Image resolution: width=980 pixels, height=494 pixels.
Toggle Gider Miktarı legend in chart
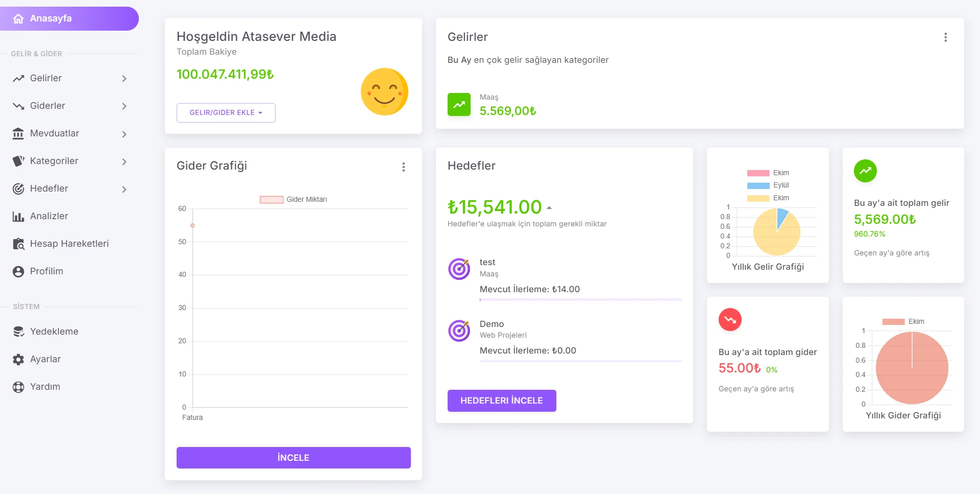[293, 200]
